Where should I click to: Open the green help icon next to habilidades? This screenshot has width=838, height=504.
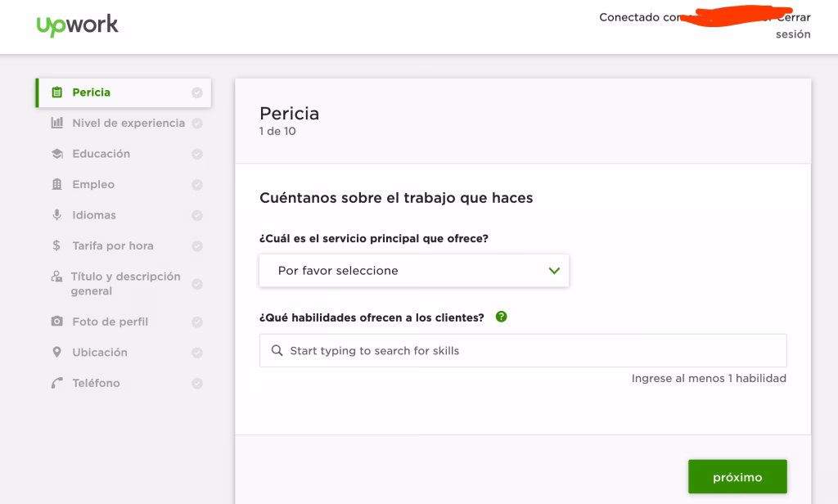tap(501, 316)
